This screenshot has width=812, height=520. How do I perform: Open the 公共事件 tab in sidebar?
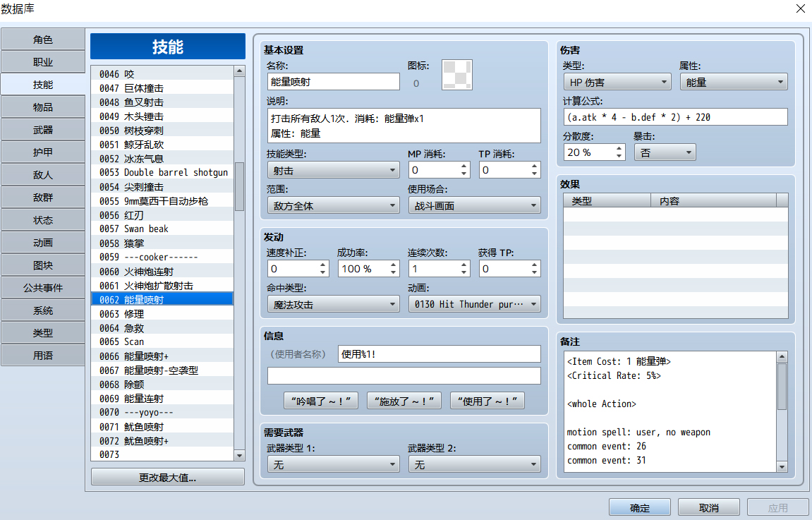(43, 287)
